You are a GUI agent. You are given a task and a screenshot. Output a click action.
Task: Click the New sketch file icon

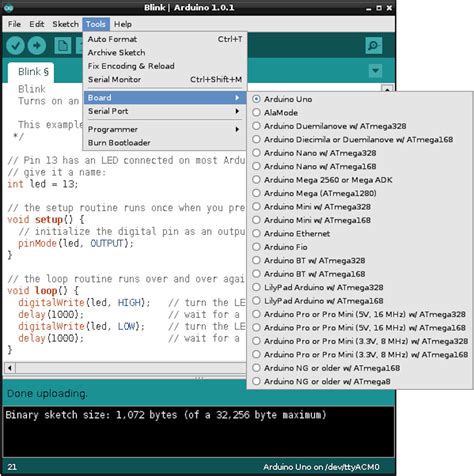coord(63,46)
